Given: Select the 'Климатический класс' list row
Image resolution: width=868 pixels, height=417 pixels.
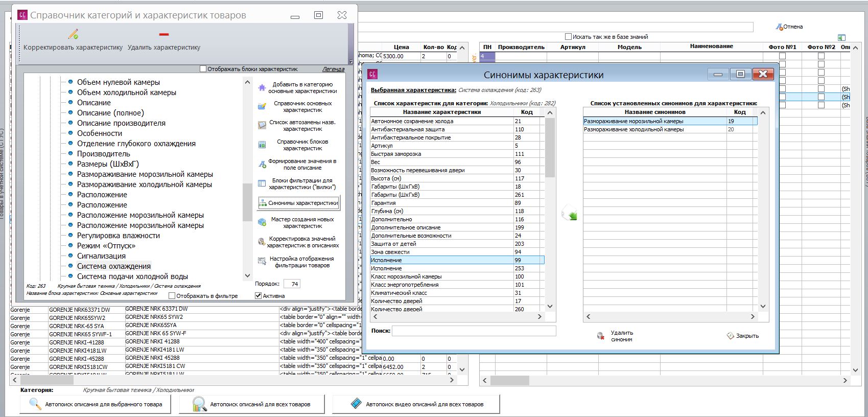Looking at the screenshot, I should click(457, 293).
